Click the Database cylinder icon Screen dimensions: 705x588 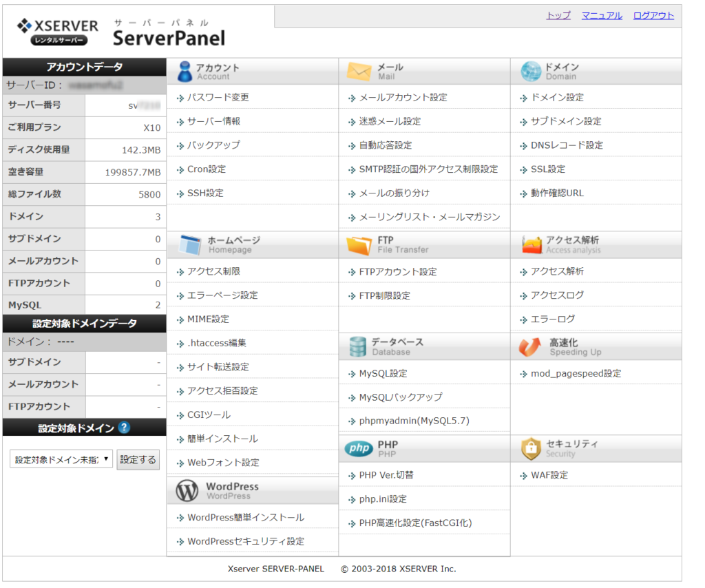pyautogui.click(x=358, y=346)
